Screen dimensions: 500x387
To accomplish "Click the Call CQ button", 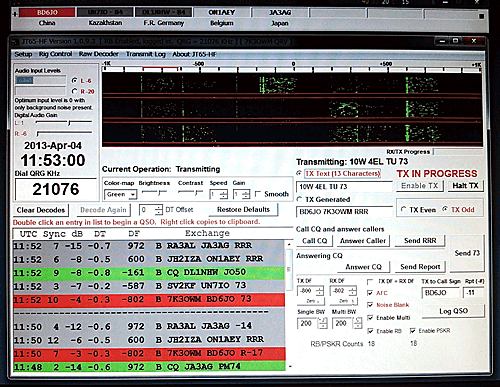I will click(x=314, y=241).
